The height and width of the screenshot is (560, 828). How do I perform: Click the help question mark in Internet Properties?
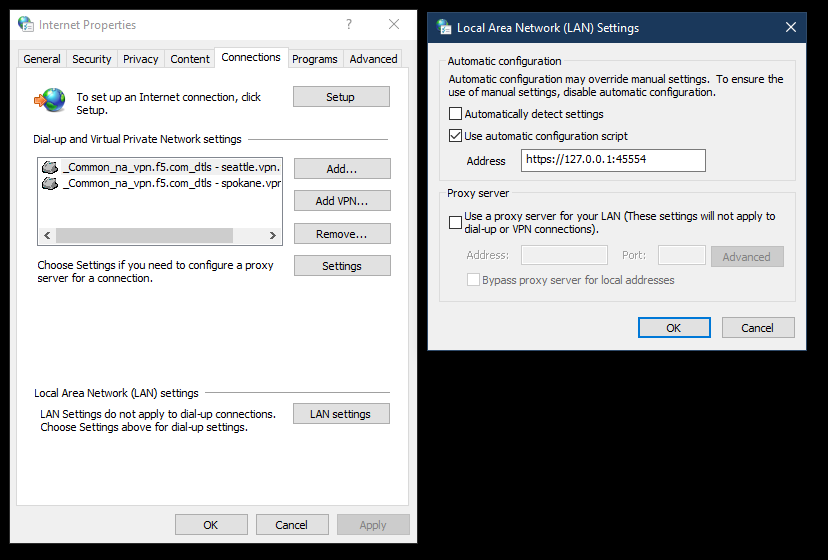tap(349, 24)
